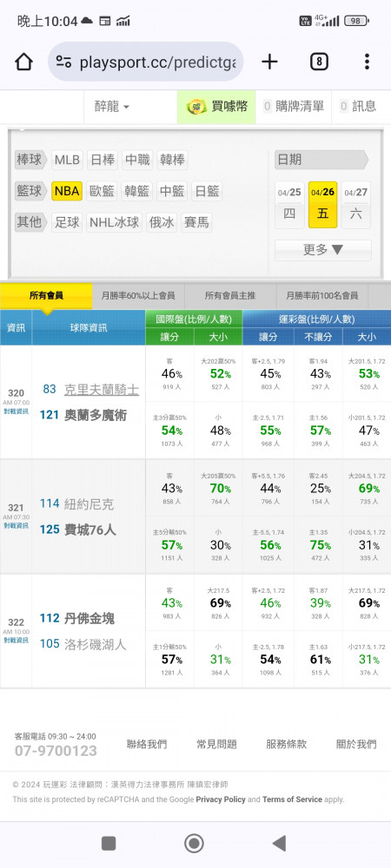Open the 醉龍 user dropdown

coord(112,106)
